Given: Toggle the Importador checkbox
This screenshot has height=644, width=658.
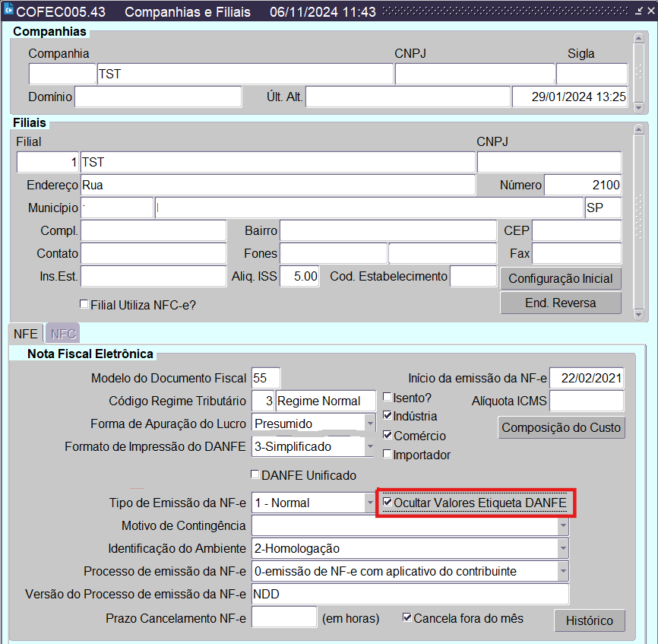Looking at the screenshot, I should click(388, 455).
